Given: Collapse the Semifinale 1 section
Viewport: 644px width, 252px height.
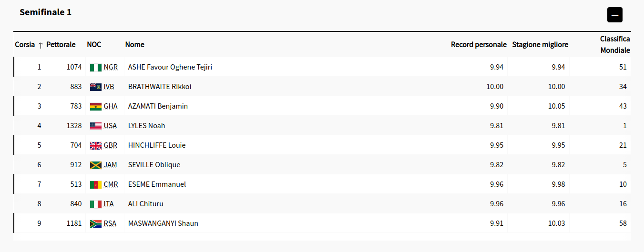Looking at the screenshot, I should point(614,15).
